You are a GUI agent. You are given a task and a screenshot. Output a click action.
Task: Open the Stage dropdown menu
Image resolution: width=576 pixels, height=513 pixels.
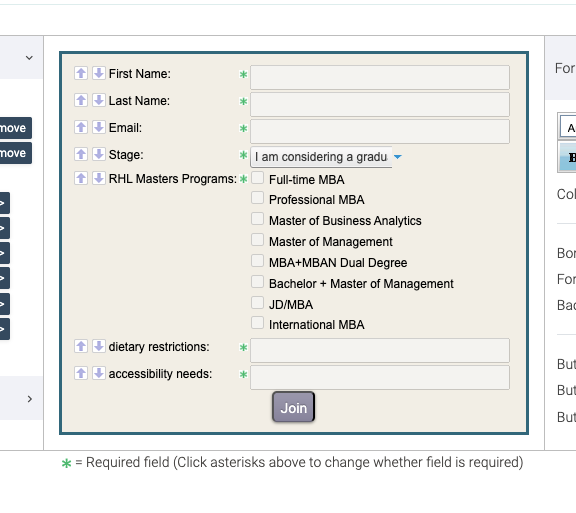click(x=326, y=157)
